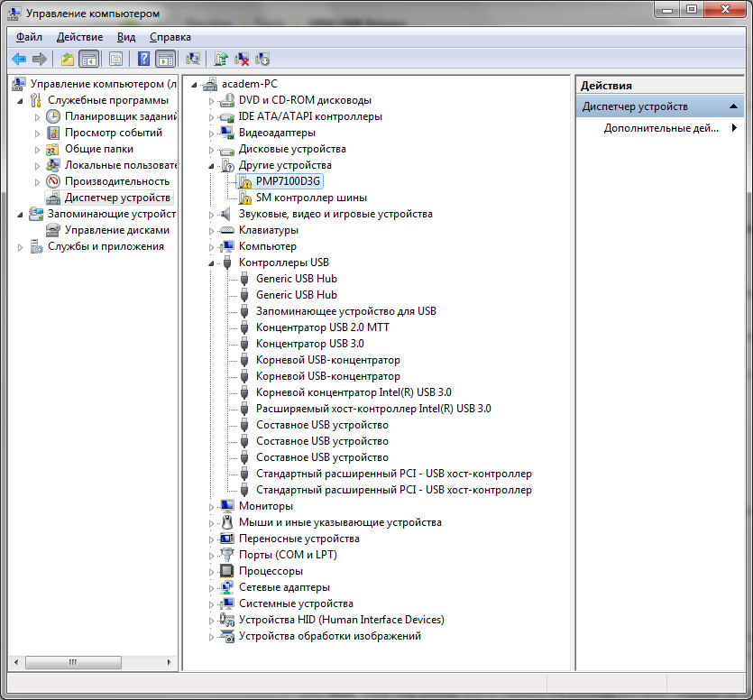Select Компьютер category in device list

[x=268, y=246]
